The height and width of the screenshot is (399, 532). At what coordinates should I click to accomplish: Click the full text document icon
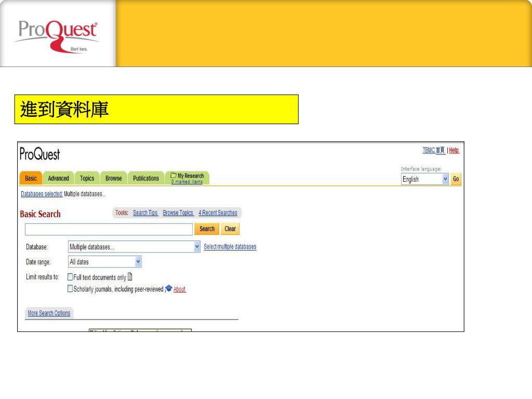[x=130, y=277]
